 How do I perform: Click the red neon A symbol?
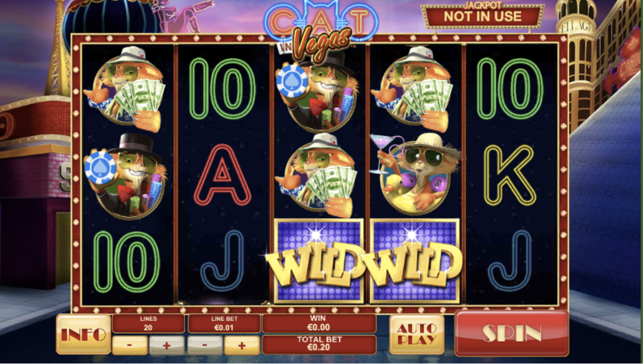click(x=223, y=175)
